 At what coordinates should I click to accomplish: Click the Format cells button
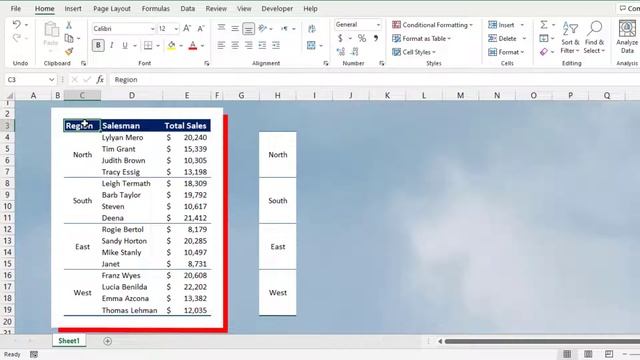(x=506, y=52)
